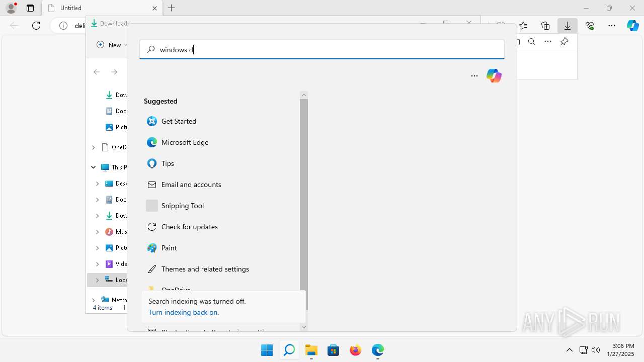Expand Desktop folder in navigation tree

97,184
